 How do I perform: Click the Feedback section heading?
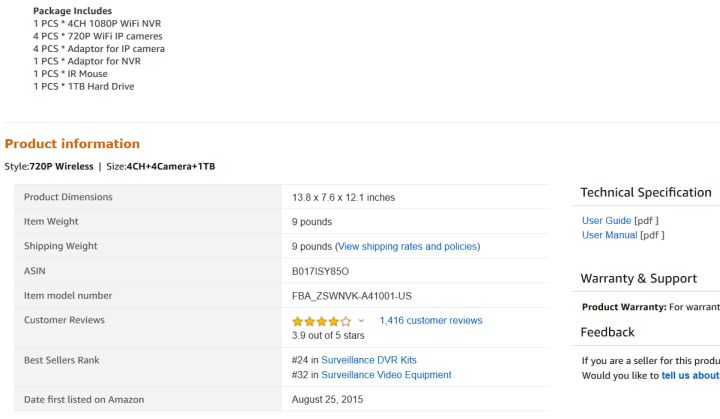pos(607,332)
